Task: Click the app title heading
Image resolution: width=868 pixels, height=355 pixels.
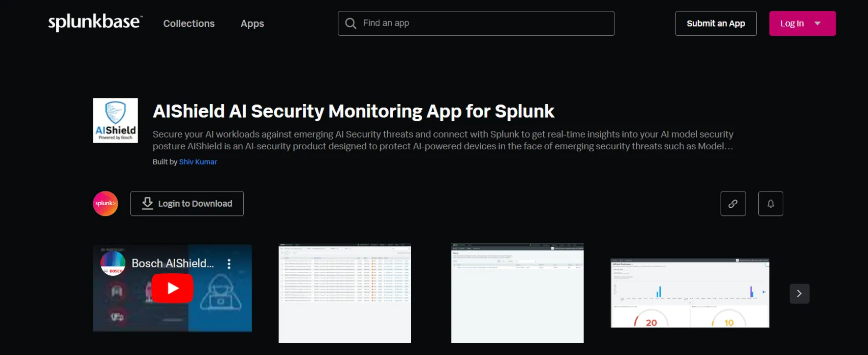Action: click(353, 111)
